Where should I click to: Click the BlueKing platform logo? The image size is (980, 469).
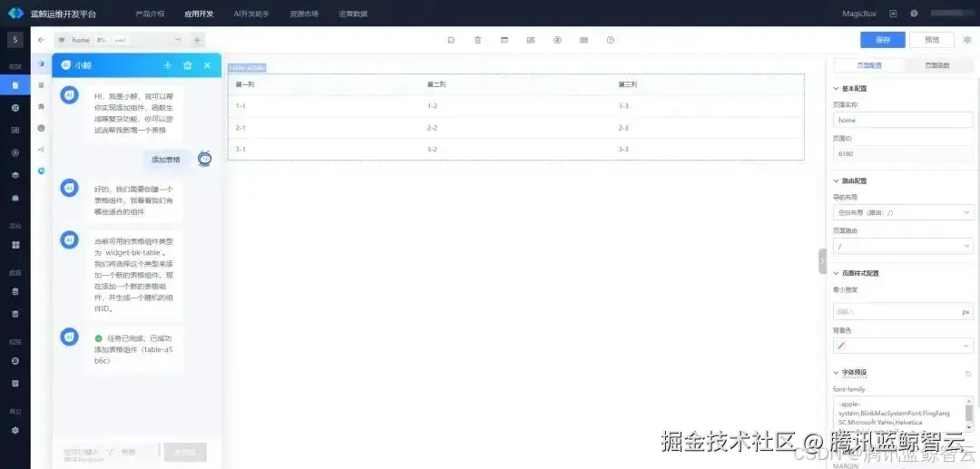coord(15,13)
